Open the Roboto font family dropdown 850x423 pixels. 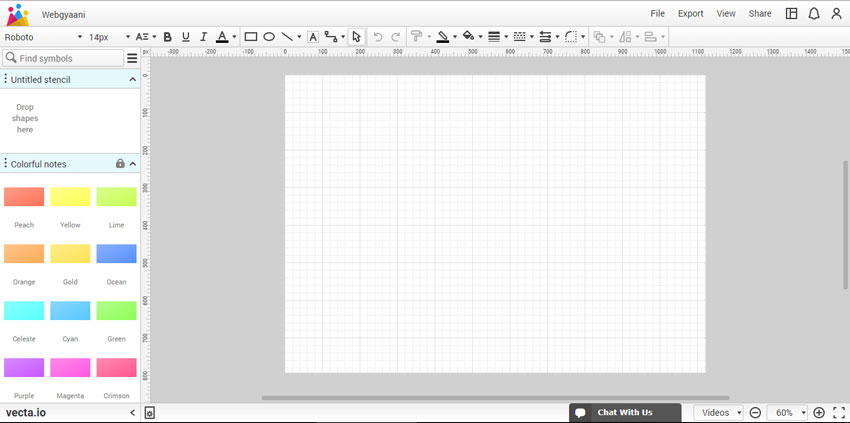click(43, 37)
